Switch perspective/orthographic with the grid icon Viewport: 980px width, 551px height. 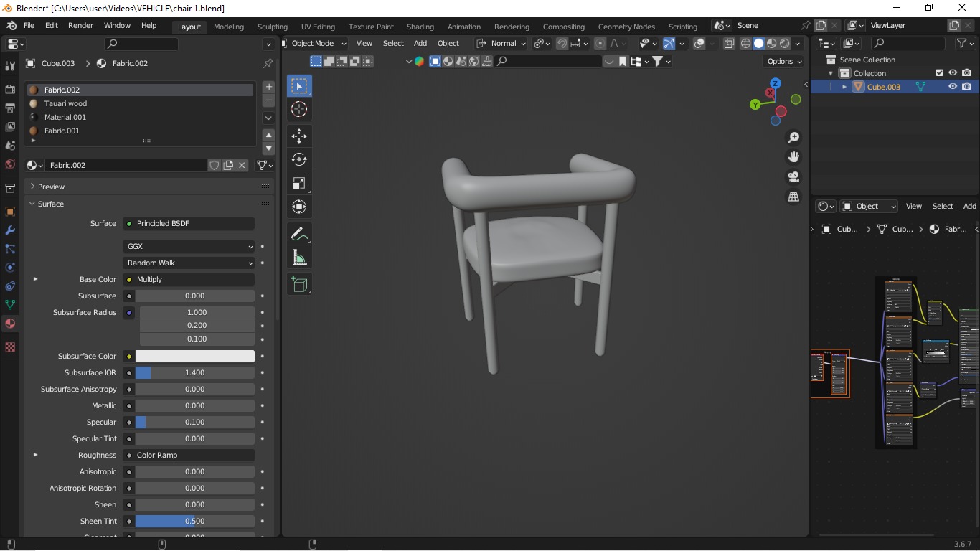click(793, 197)
